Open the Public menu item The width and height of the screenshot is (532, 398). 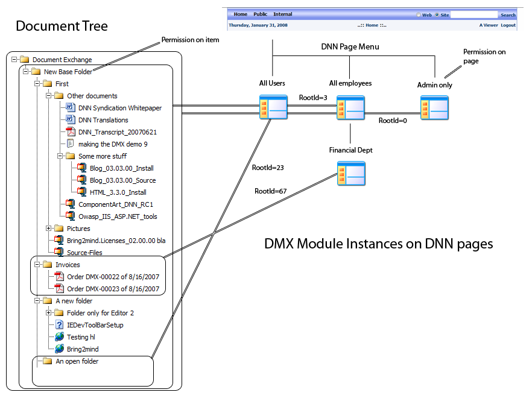pos(260,14)
